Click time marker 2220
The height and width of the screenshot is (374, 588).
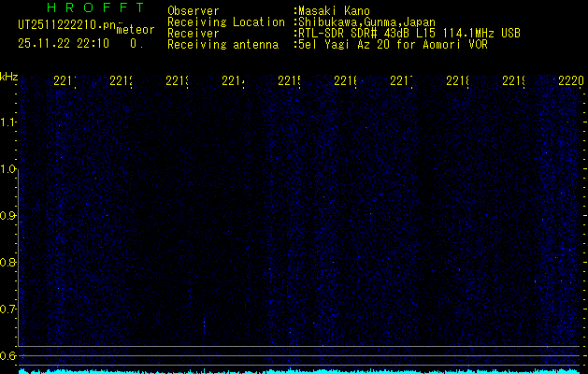pyautogui.click(x=571, y=80)
